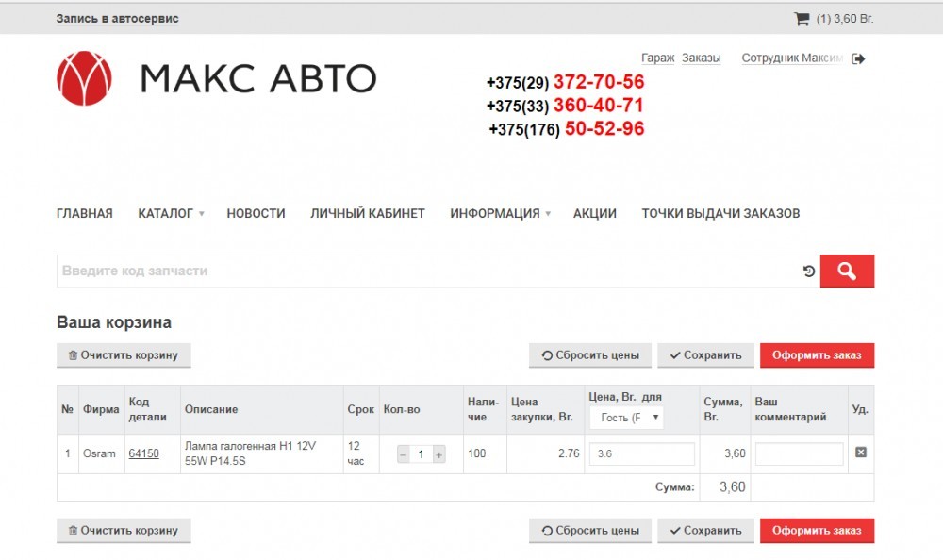Decrease quantity with the minus button
943x560 pixels.
[404, 454]
